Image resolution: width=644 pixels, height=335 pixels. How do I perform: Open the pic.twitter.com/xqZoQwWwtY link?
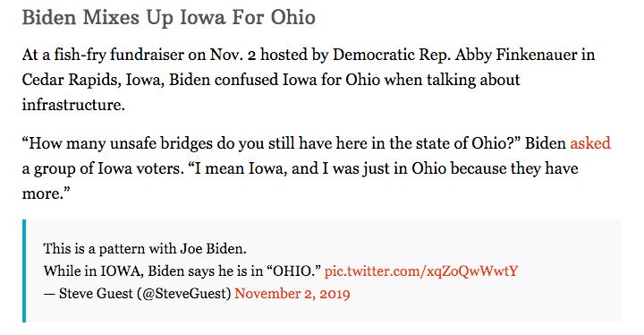click(421, 271)
